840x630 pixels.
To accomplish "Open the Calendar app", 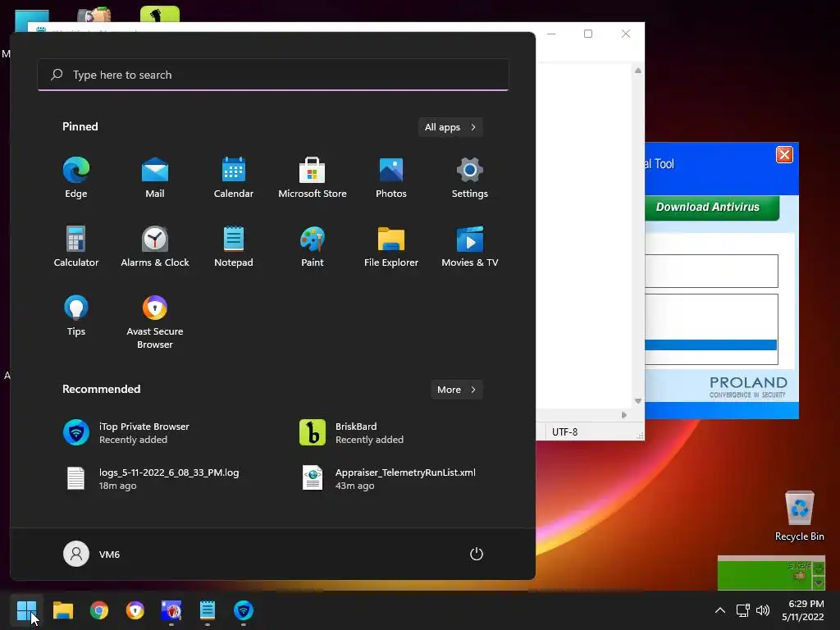I will pyautogui.click(x=234, y=178).
